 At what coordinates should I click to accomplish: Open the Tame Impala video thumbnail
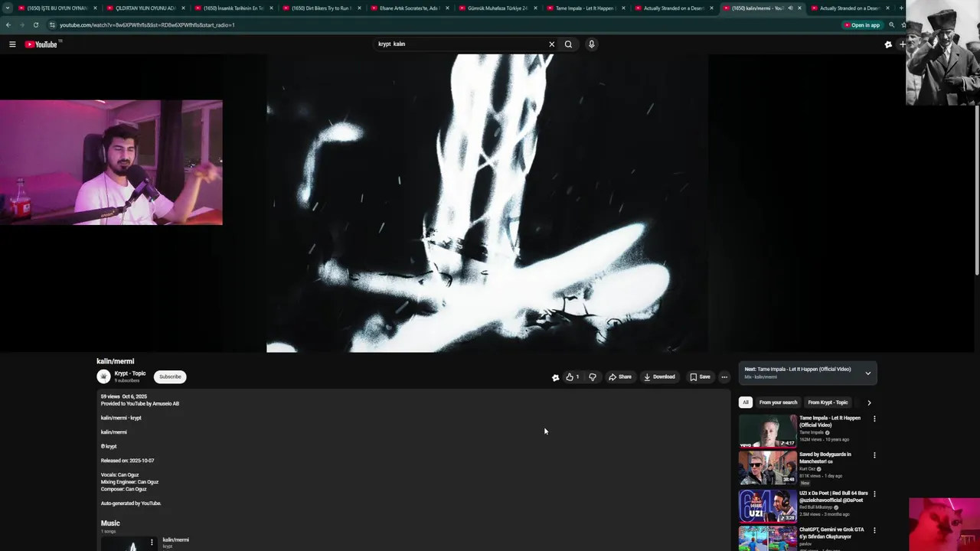767,431
